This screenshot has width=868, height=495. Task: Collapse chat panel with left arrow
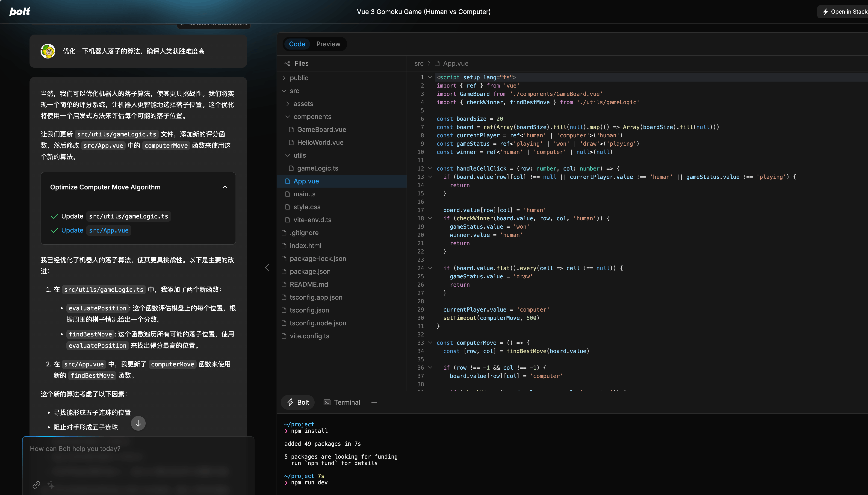[267, 268]
